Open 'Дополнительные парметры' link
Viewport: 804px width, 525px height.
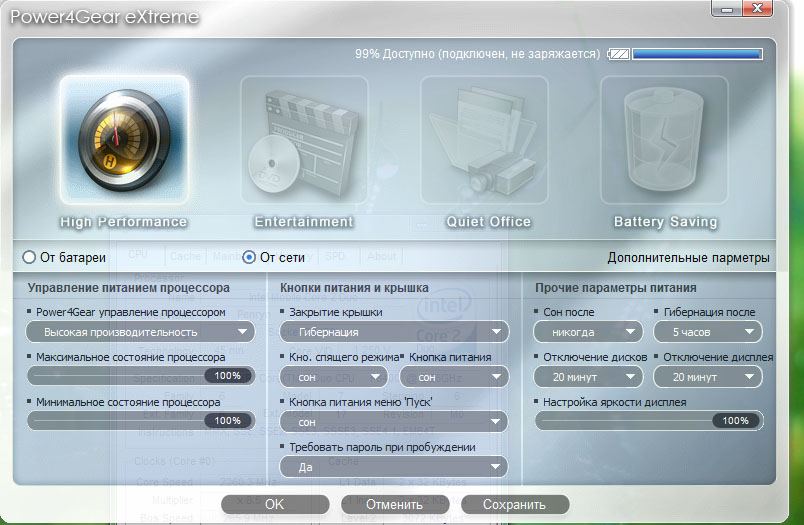pos(688,257)
